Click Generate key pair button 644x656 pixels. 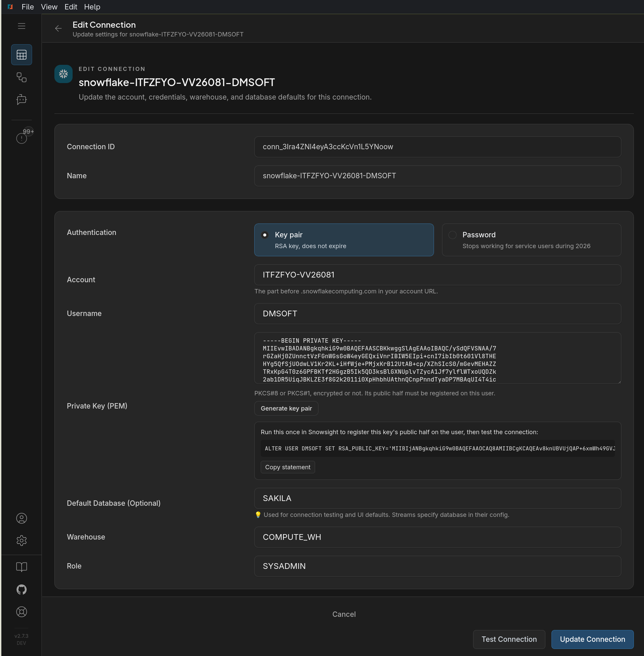tap(286, 408)
